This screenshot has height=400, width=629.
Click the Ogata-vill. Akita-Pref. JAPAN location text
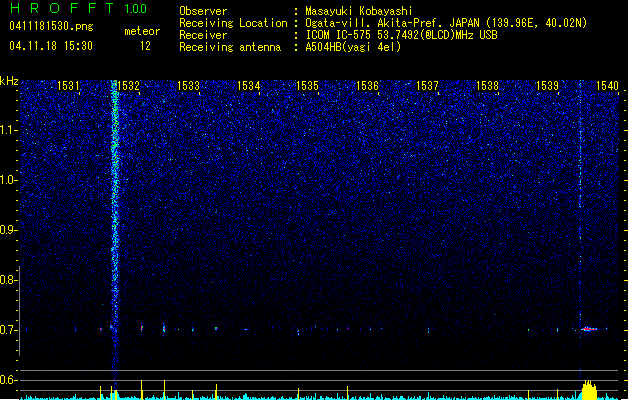coord(446,23)
